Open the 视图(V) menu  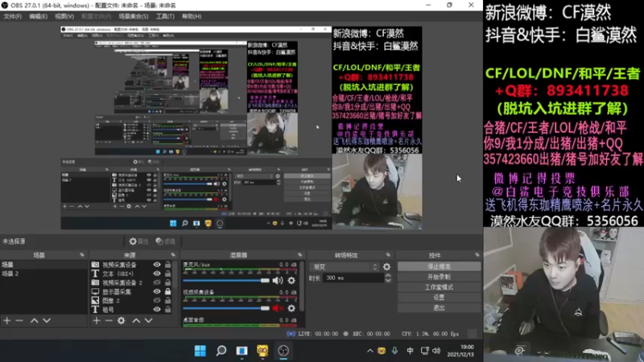click(x=64, y=16)
